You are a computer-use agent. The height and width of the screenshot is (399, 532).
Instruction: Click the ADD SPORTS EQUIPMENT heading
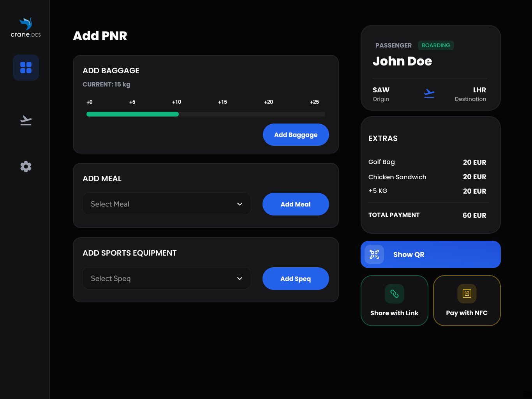tap(130, 253)
